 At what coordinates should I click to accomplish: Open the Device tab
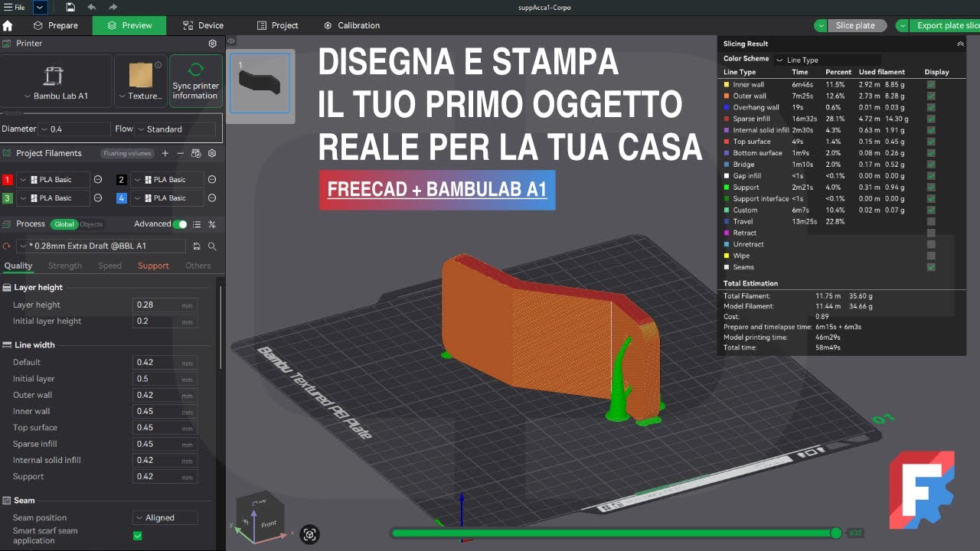click(203, 25)
